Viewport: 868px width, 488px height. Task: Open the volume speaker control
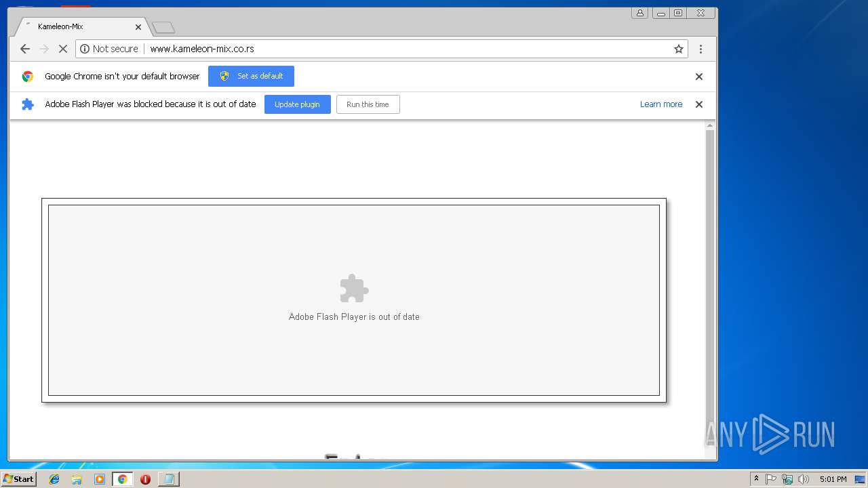(804, 479)
